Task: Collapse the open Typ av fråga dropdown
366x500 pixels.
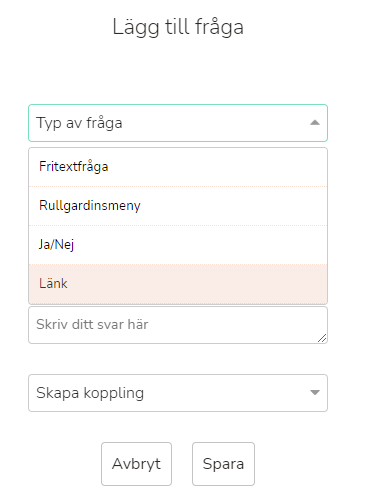Action: tap(178, 123)
